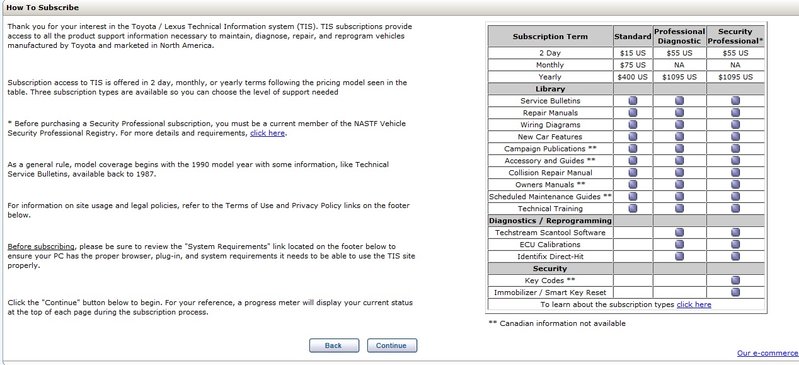Click the 'Diagnostics / Reprogramming' section heading

tap(550, 221)
